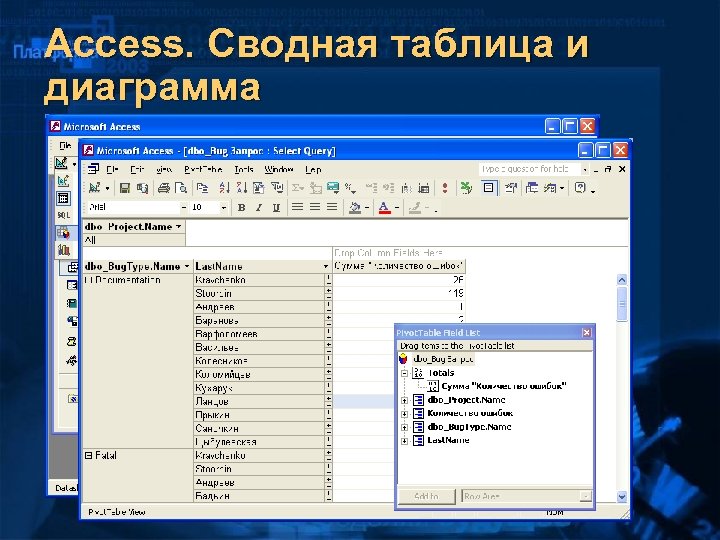Image resolution: width=720 pixels, height=540 pixels.
Task: Click the Collapse toolbar icon
Action: (371, 188)
